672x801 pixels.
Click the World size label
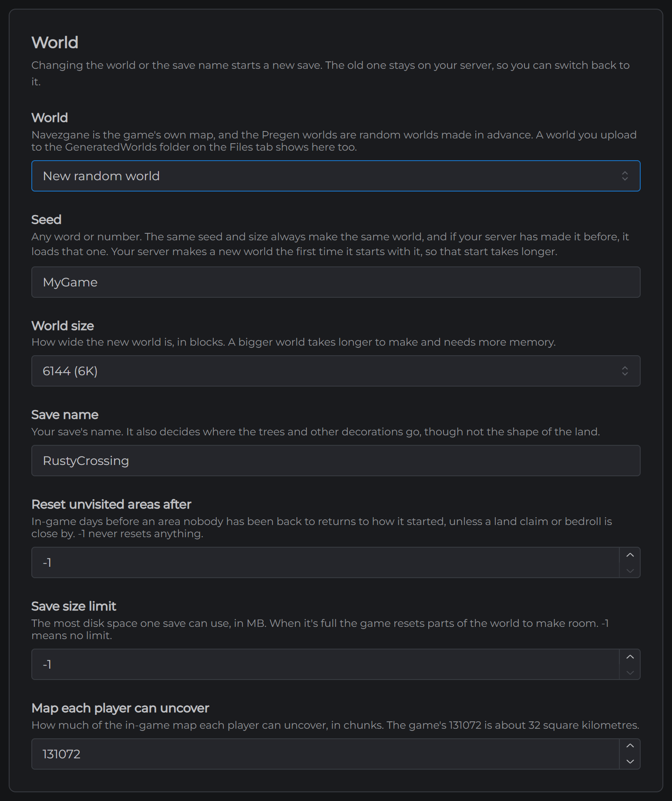coord(63,326)
